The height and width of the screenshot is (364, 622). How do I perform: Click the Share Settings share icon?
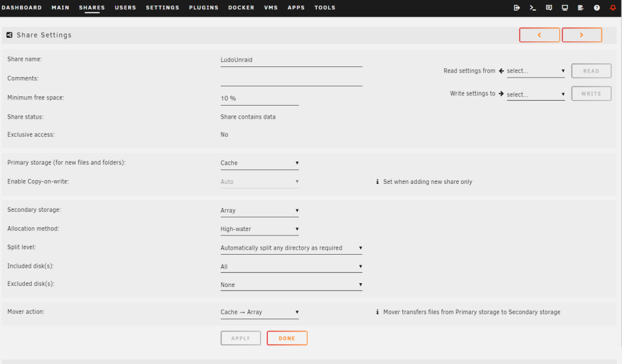tap(9, 35)
